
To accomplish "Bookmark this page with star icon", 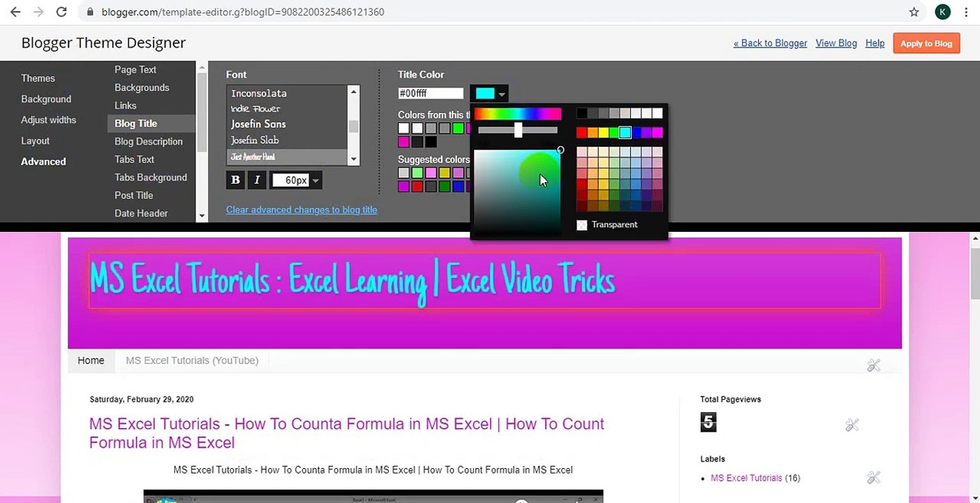I will click(914, 12).
